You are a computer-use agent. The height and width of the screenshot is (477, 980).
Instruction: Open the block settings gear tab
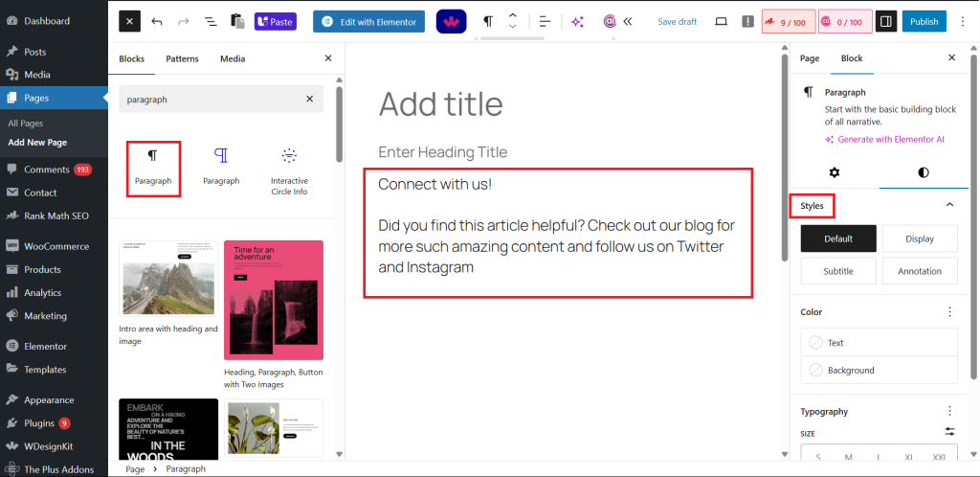tap(834, 172)
